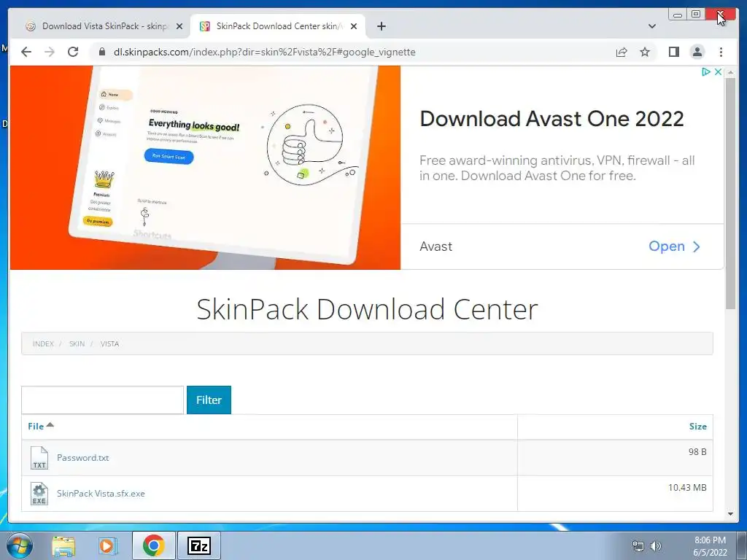This screenshot has width=747, height=560.
Task: Share this page icon
Action: (622, 52)
